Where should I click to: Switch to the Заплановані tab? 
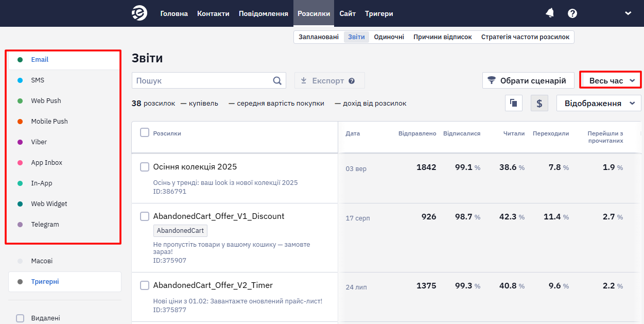coord(319,37)
